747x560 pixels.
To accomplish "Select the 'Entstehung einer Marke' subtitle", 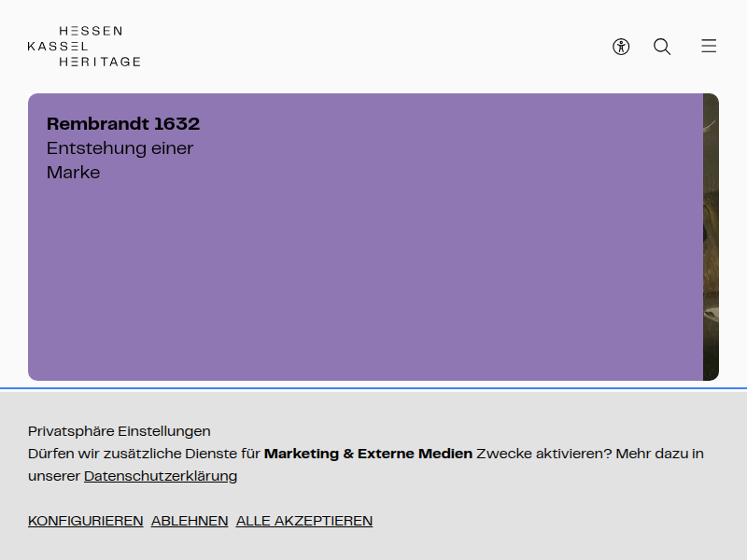I will (120, 160).
